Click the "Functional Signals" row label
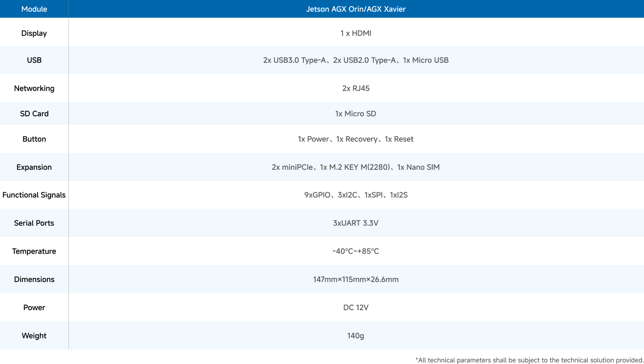 coord(34,195)
